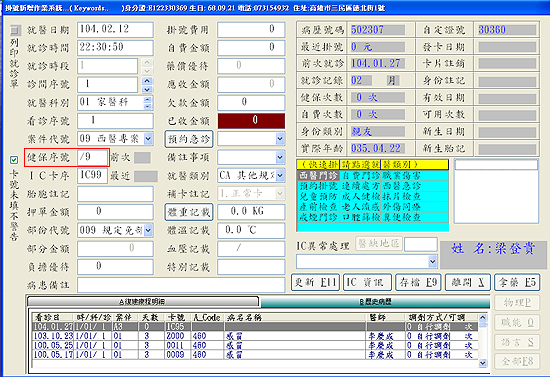Screen dimensions: 550x377
Task: Step up the 就醫科別 spinner
Action: click(148, 99)
